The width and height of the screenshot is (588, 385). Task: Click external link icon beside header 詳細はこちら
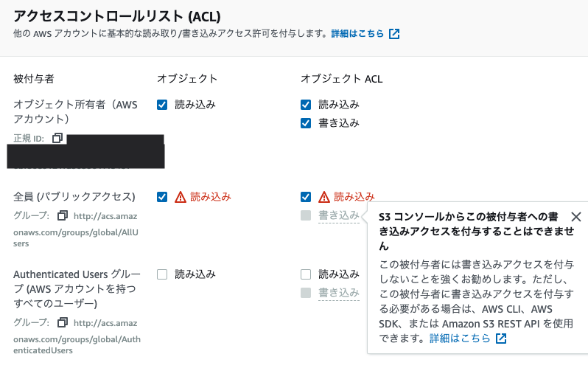coord(394,34)
